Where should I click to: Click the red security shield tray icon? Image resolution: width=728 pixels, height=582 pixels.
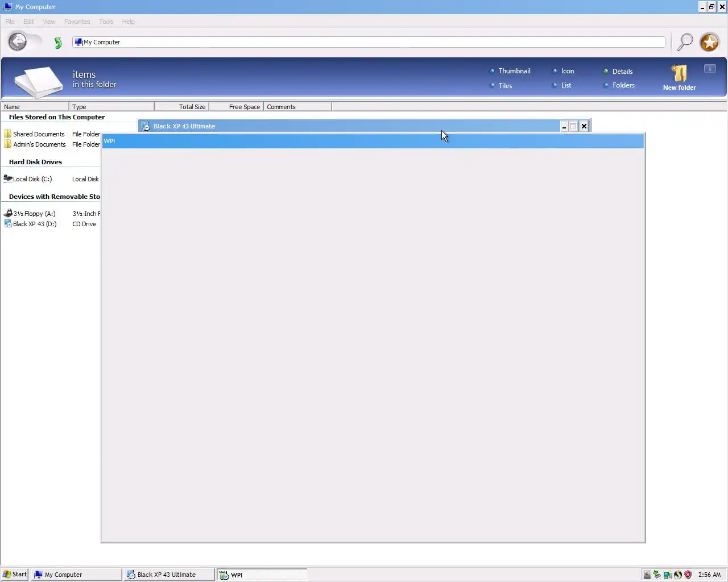(688, 575)
